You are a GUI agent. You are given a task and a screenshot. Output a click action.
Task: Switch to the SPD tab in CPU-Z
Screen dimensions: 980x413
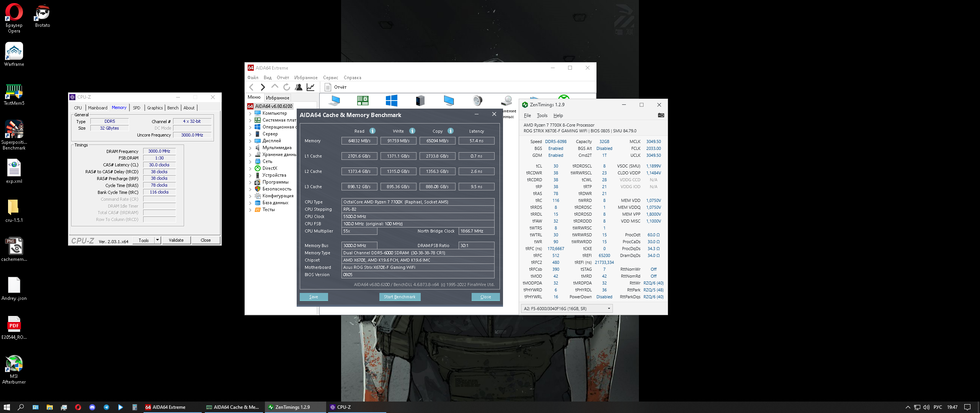(136, 108)
